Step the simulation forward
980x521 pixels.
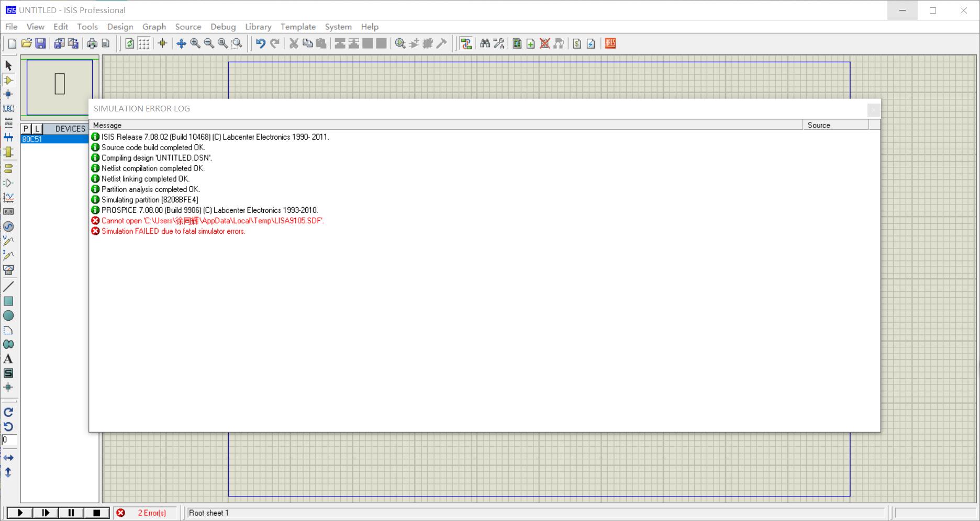coord(46,513)
